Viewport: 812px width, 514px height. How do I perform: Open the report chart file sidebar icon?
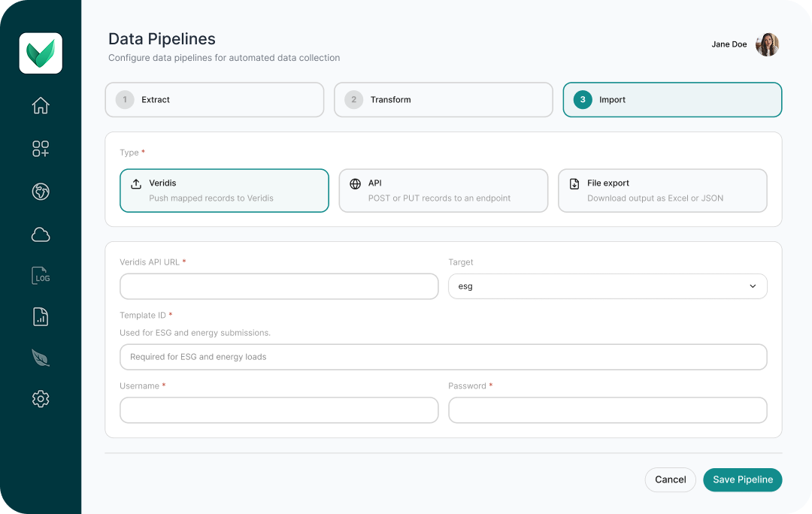[41, 317]
